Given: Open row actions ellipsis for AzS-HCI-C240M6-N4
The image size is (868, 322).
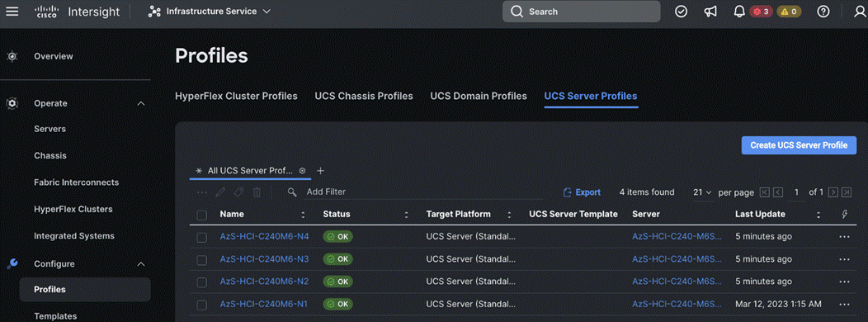Looking at the screenshot, I should coord(844,237).
